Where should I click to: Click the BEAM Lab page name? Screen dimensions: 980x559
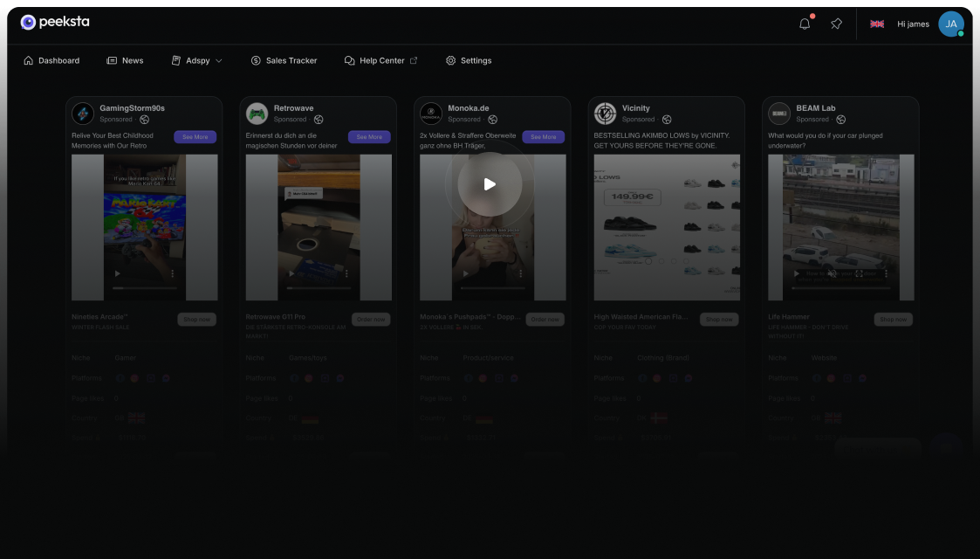click(816, 108)
